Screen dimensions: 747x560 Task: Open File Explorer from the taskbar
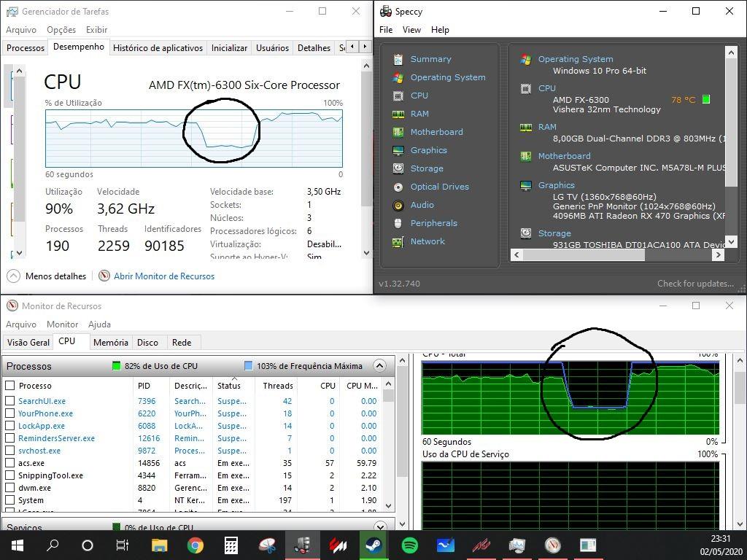[x=160, y=545]
